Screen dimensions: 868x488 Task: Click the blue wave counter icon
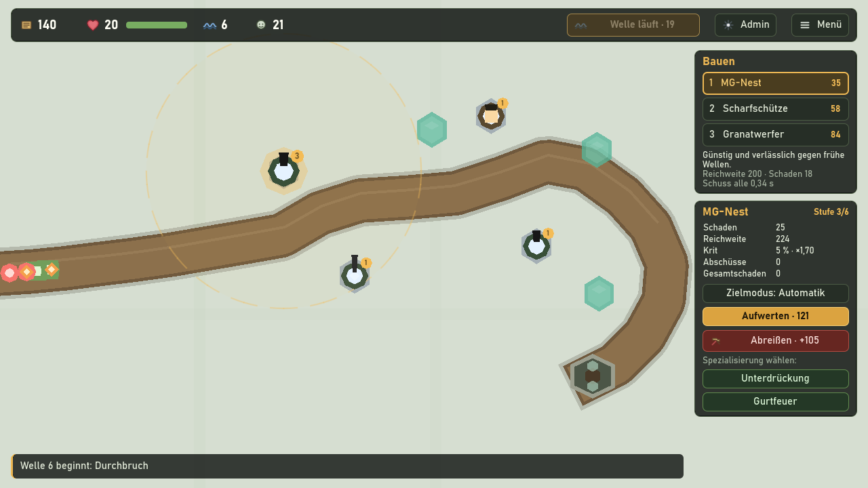point(210,25)
